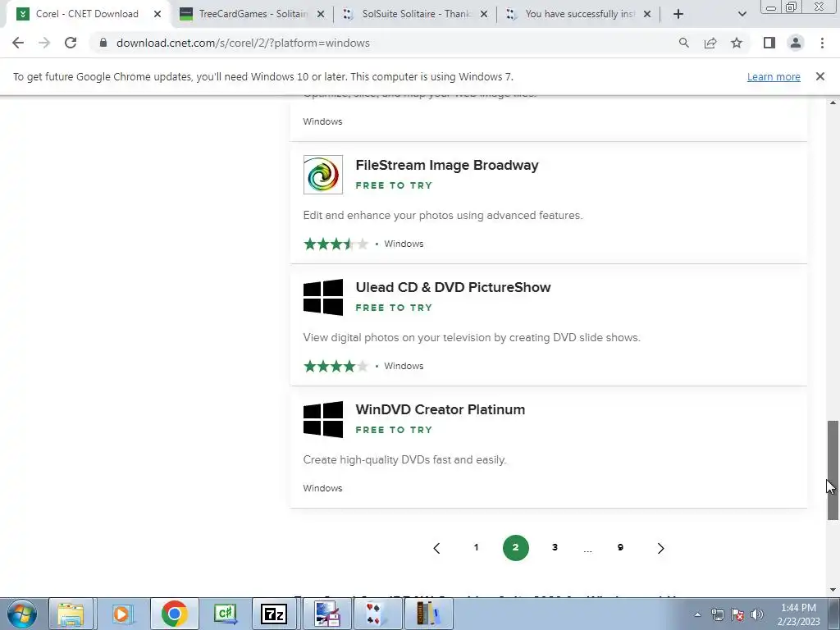Viewport: 840px width, 630px height.
Task: Launch Windows Media Player from taskbar
Action: (x=121, y=614)
